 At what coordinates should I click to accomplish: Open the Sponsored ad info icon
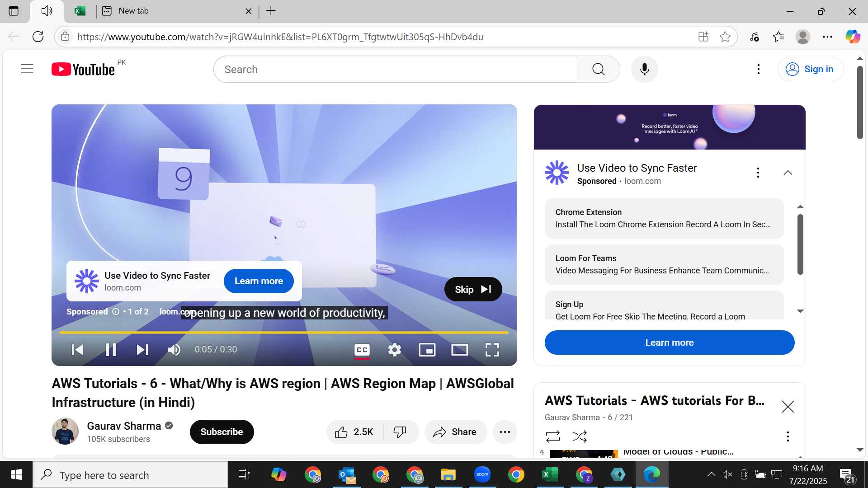click(116, 312)
